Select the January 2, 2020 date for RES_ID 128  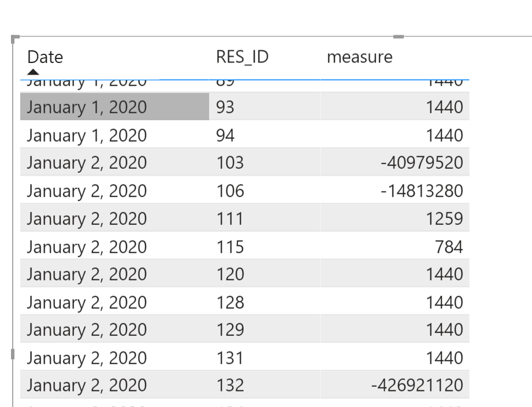click(115, 302)
